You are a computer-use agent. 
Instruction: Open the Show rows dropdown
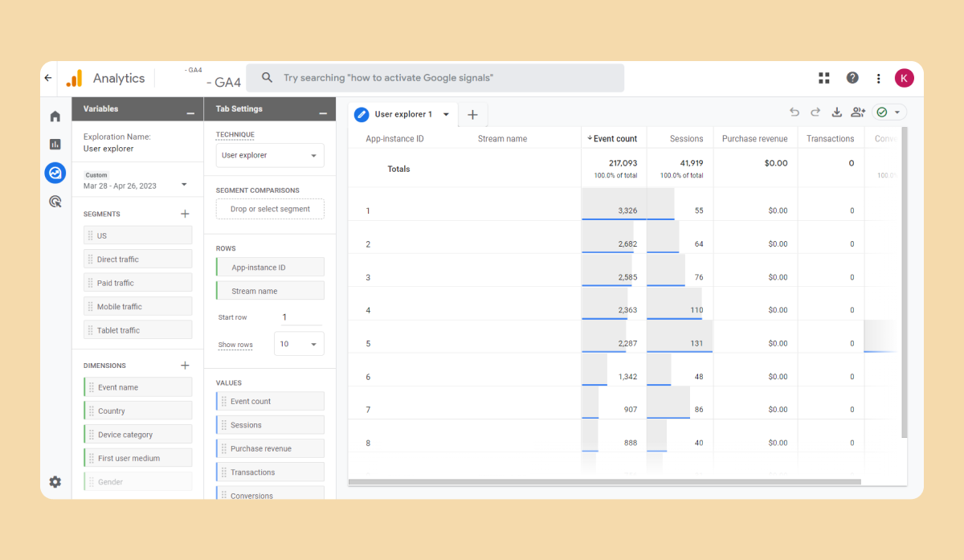point(299,344)
